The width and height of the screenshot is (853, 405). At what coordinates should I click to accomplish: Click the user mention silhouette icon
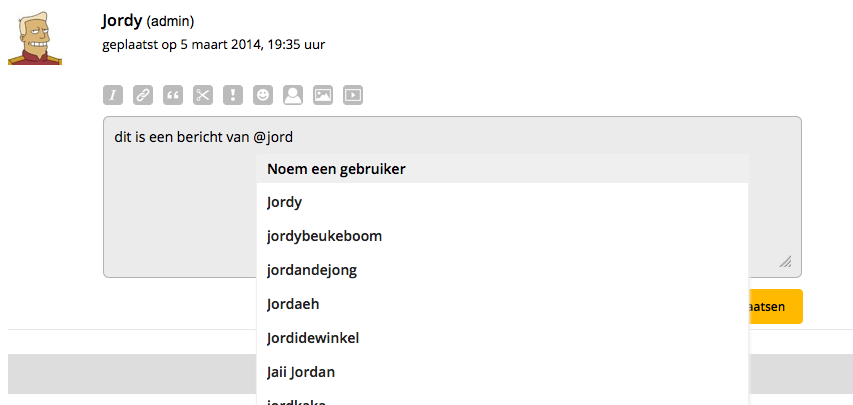pos(293,96)
